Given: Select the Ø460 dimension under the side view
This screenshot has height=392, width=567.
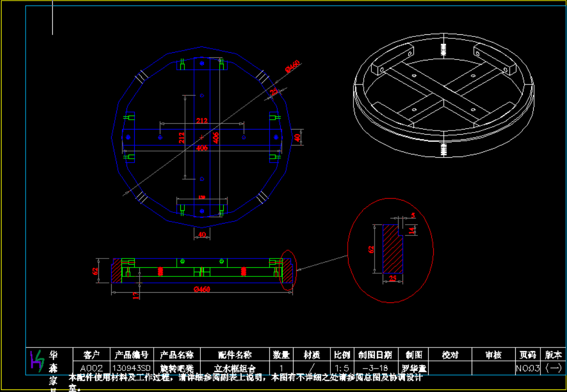Looking at the screenshot, I should point(202,289).
